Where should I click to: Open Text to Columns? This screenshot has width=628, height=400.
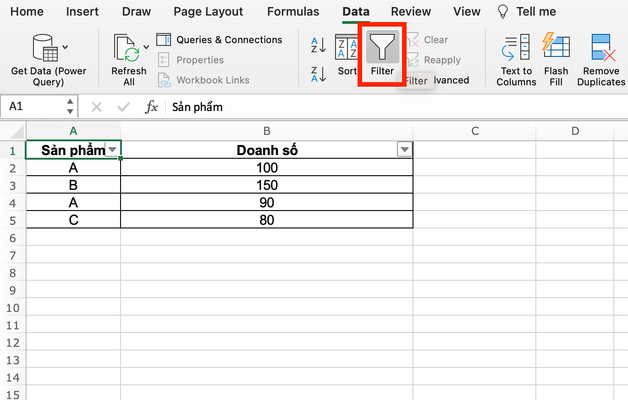pyautogui.click(x=516, y=60)
